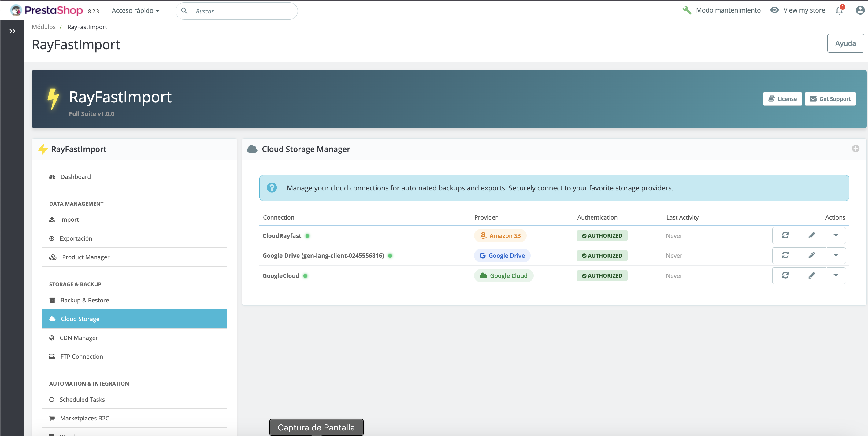Open actions dropdown for Google Drive row

pos(836,255)
